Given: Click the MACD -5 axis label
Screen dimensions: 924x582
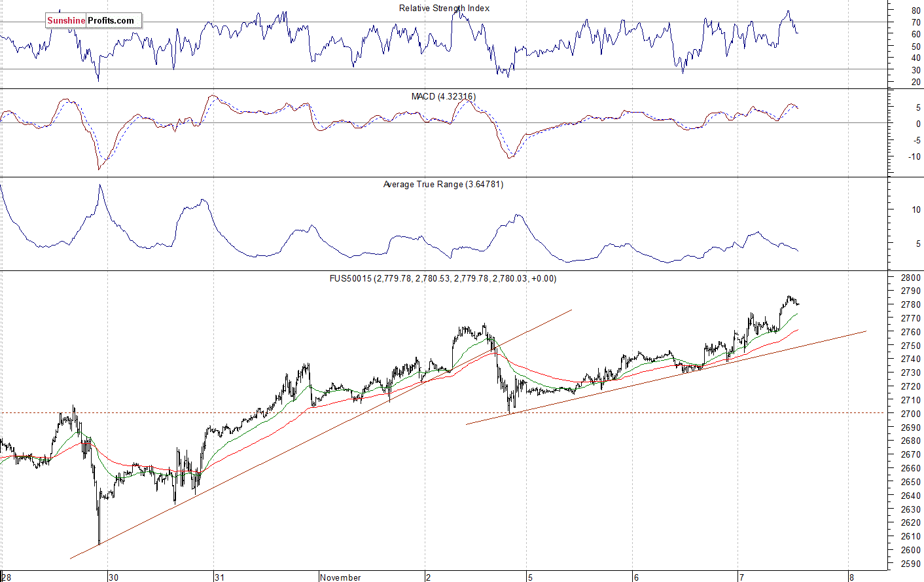Looking at the screenshot, I should point(916,141).
